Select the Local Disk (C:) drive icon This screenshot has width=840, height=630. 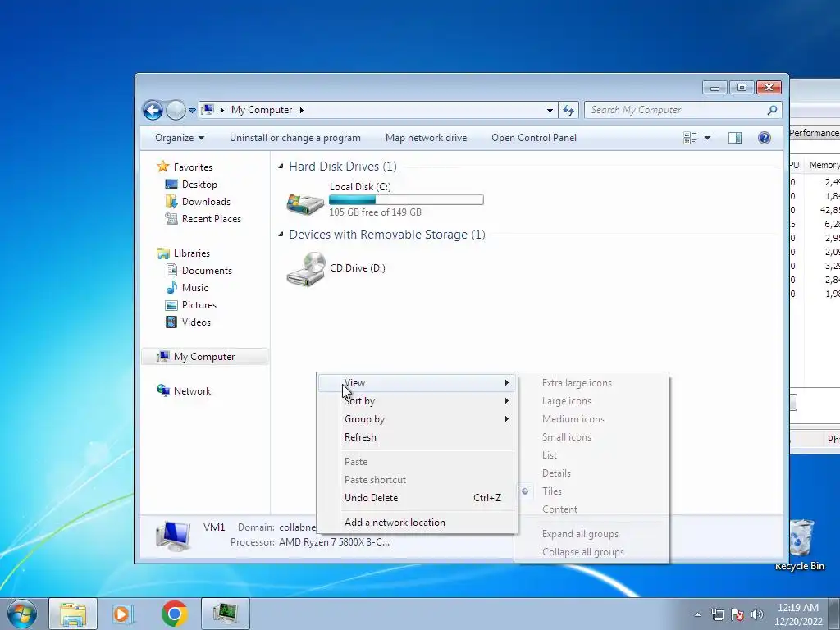(x=305, y=203)
